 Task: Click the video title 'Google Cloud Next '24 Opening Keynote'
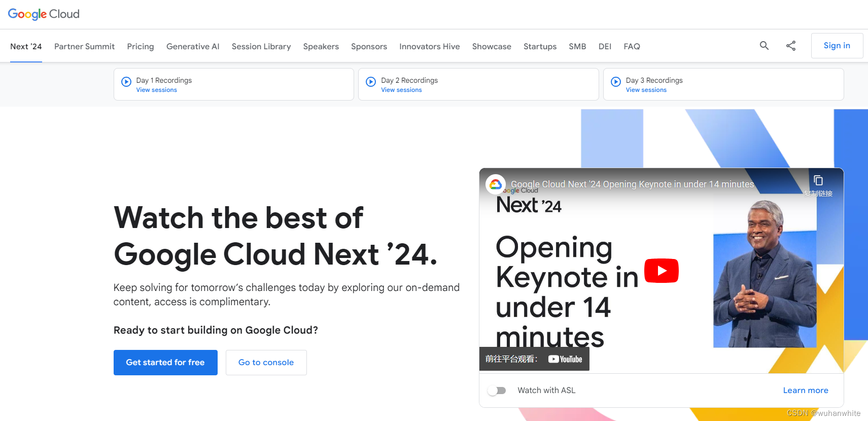(x=632, y=184)
